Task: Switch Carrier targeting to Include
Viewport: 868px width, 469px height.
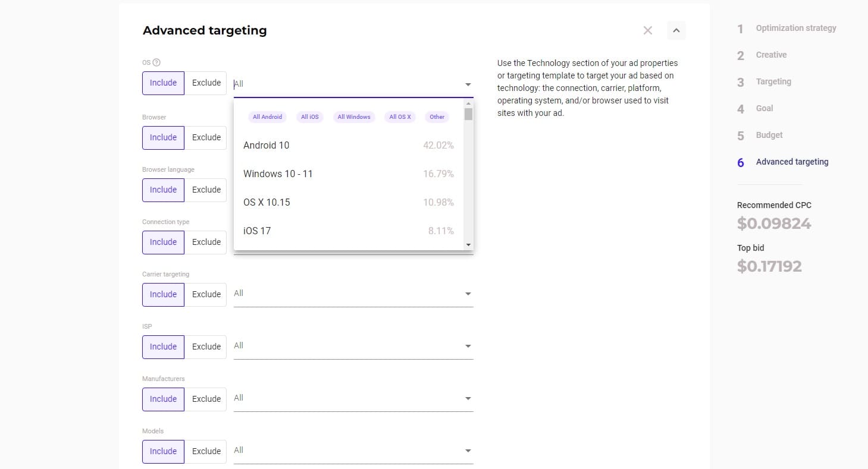Action: [163, 294]
